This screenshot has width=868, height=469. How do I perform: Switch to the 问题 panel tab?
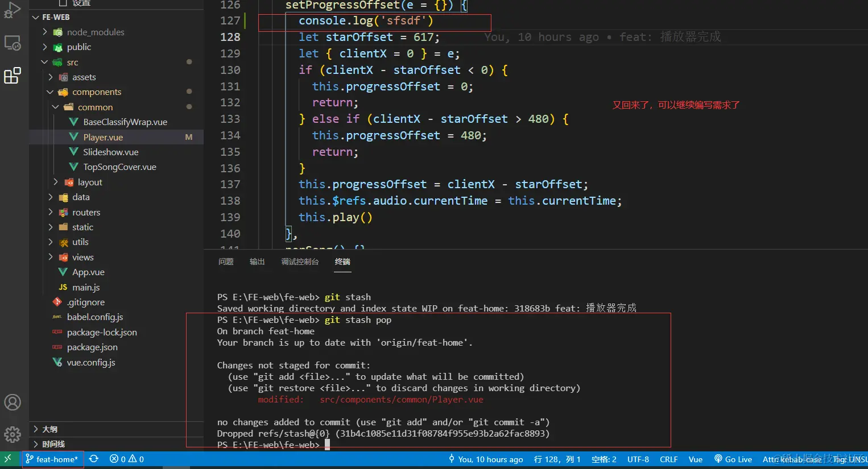226,262
